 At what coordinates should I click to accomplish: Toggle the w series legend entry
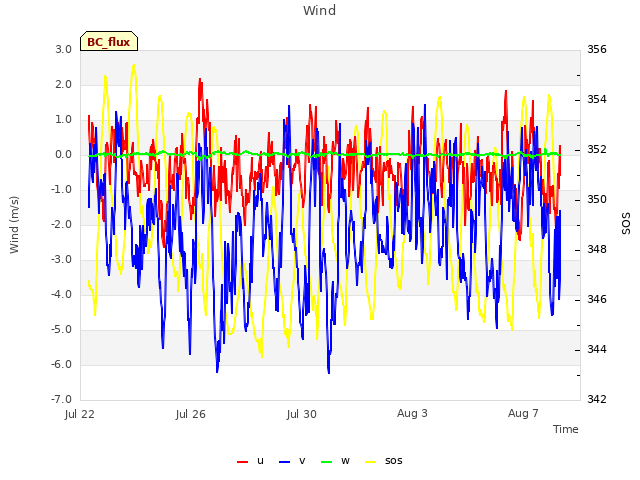pos(335,461)
